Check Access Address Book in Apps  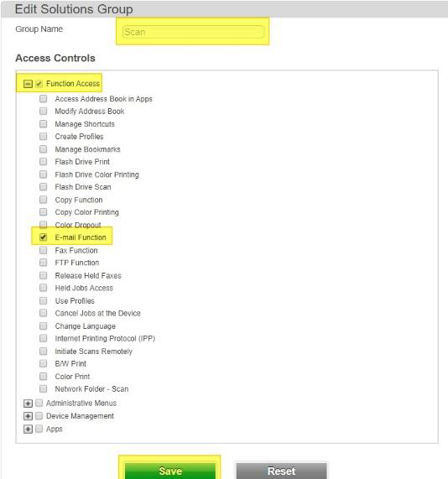click(x=44, y=99)
